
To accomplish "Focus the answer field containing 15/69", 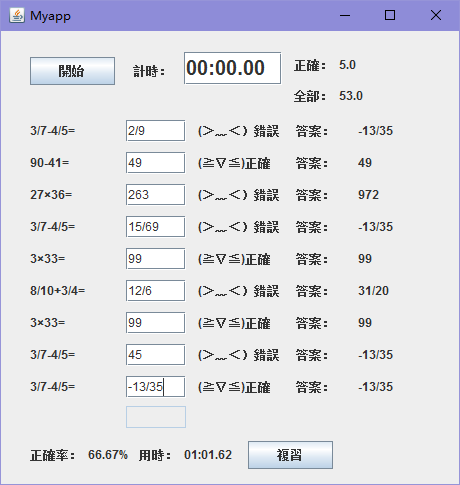I will click(155, 227).
